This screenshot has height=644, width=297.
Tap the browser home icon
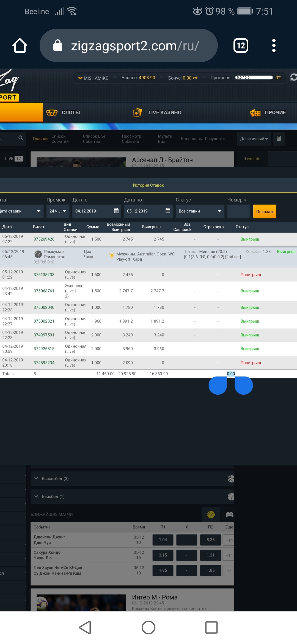pos(20,46)
